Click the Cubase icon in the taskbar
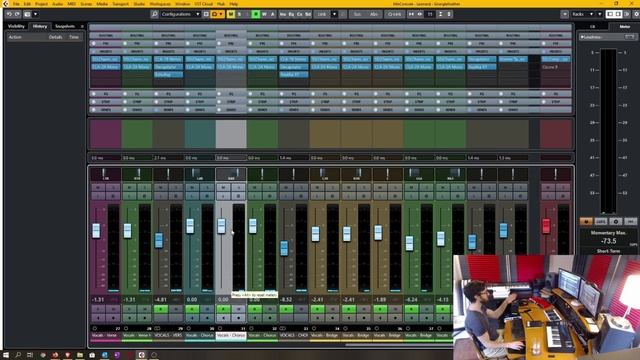The width and height of the screenshot is (640, 360). [141, 355]
